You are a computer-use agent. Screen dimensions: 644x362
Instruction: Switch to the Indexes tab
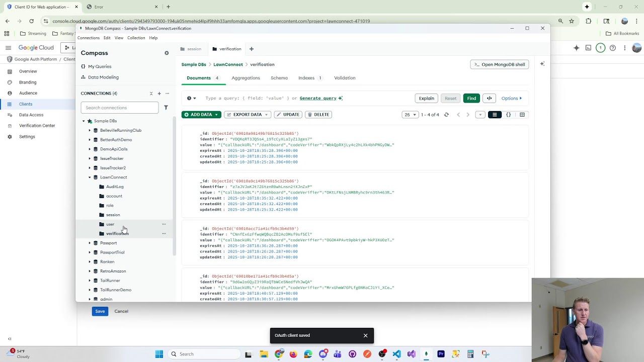310,78
